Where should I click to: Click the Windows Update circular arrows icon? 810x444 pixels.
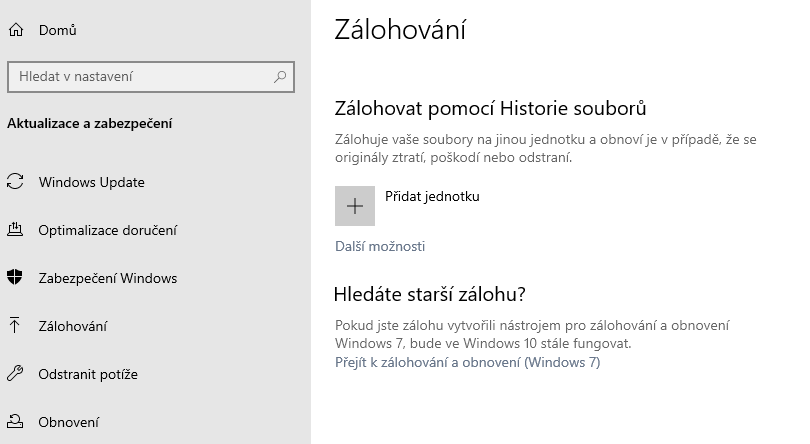15,182
